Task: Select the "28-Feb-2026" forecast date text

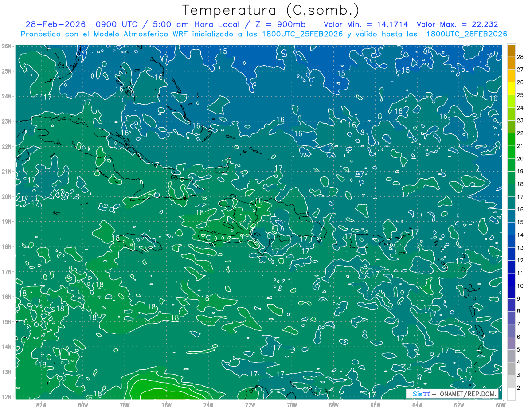Action: [x=56, y=24]
